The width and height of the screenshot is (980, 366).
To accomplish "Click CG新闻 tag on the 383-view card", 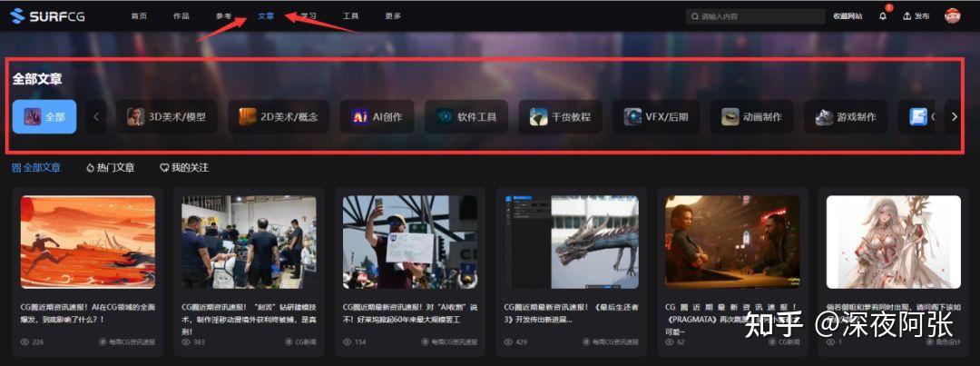I will [300, 342].
